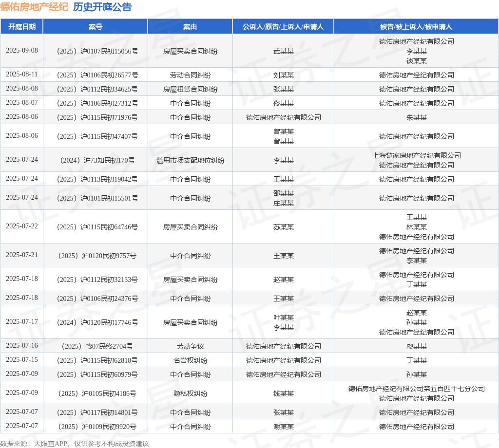Select date cell 2025-08-11
The height and width of the screenshot is (448, 499).
pyautogui.click(x=22, y=74)
